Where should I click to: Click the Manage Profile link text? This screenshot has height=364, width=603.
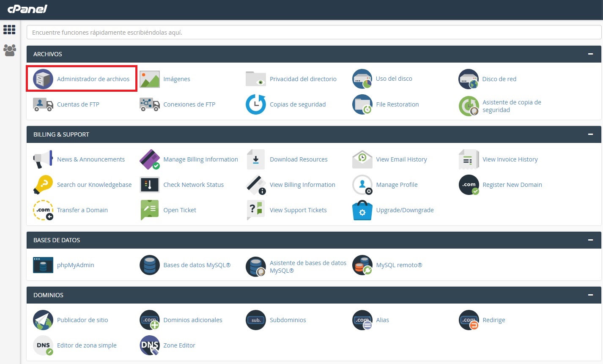pos(397,185)
